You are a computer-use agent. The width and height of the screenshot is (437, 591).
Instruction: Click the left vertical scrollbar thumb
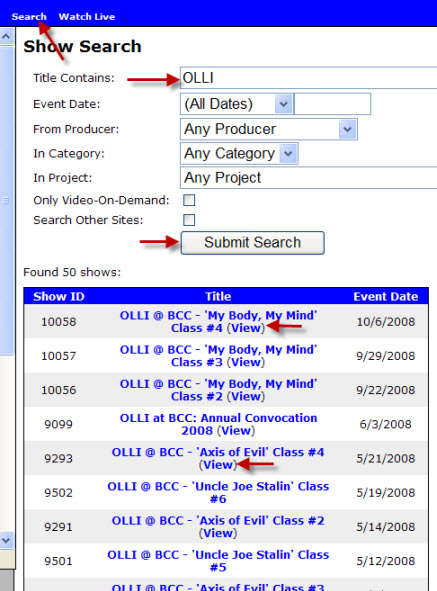[x=6, y=200]
